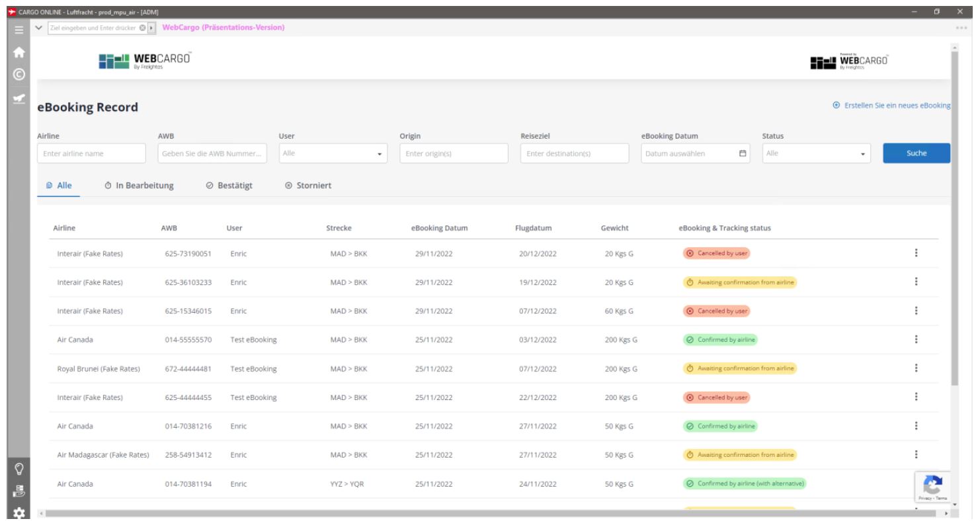Click the Datum auswählen date field

696,153
